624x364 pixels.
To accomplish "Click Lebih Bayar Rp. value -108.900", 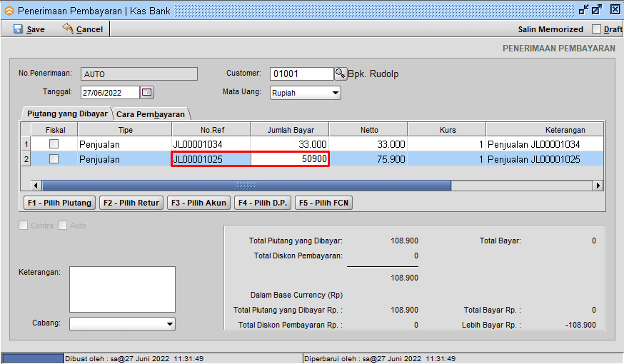I will 580,325.
